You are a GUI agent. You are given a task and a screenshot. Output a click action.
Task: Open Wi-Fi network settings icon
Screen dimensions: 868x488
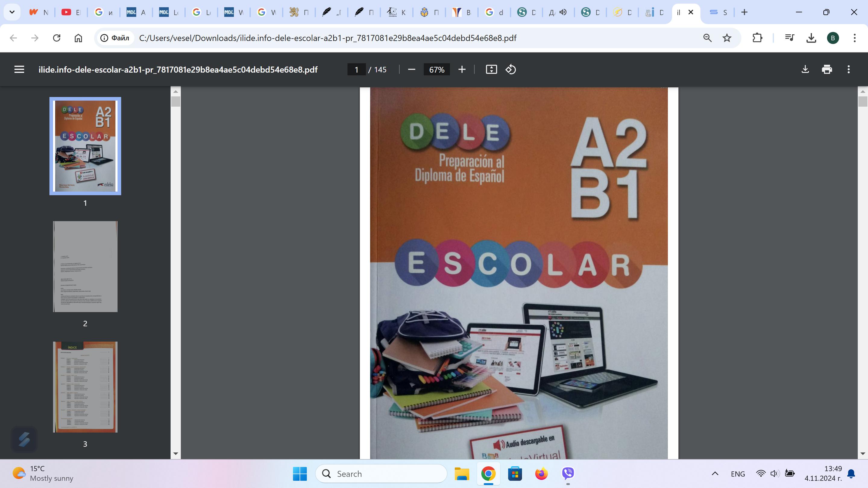[x=760, y=474]
